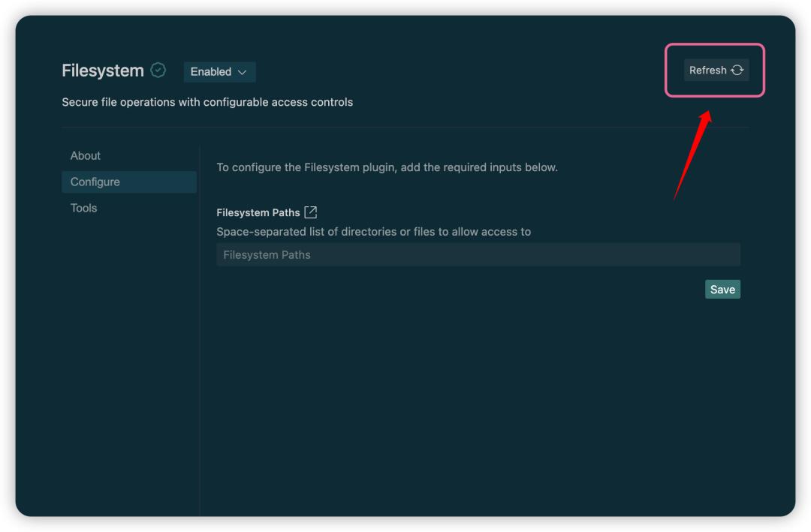Click the horizontal divider below the subtitle
The image size is (811, 532).
(x=405, y=128)
